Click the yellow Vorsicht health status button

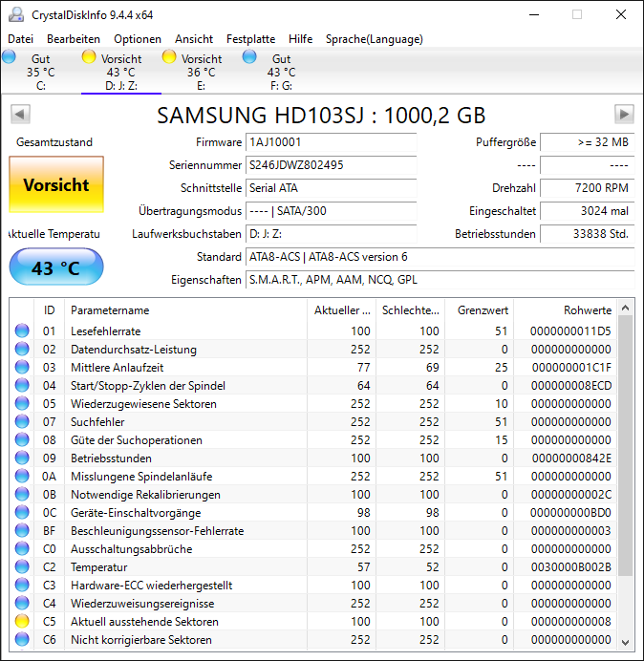pyautogui.click(x=56, y=184)
